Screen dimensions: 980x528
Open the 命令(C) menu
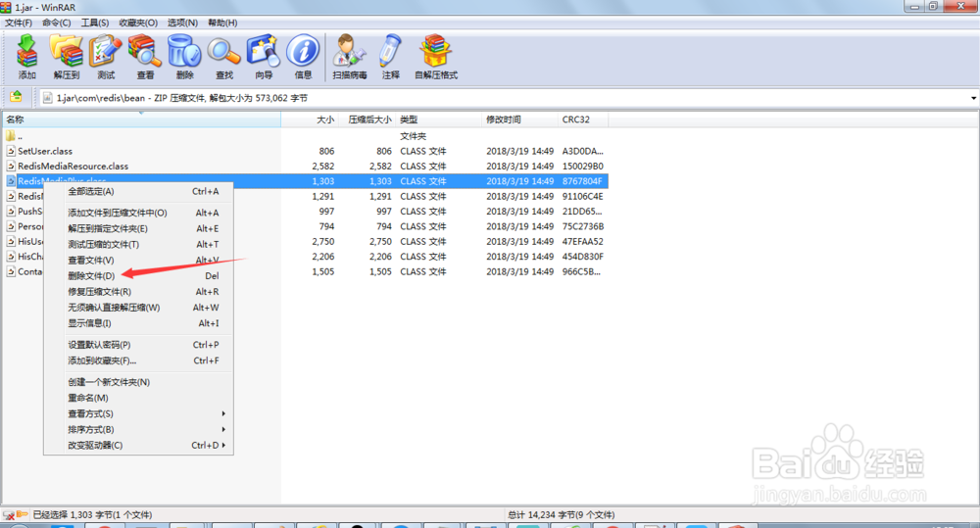point(56,23)
